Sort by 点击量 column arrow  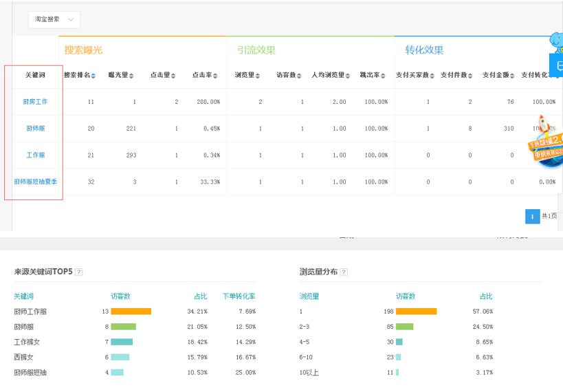[173, 76]
